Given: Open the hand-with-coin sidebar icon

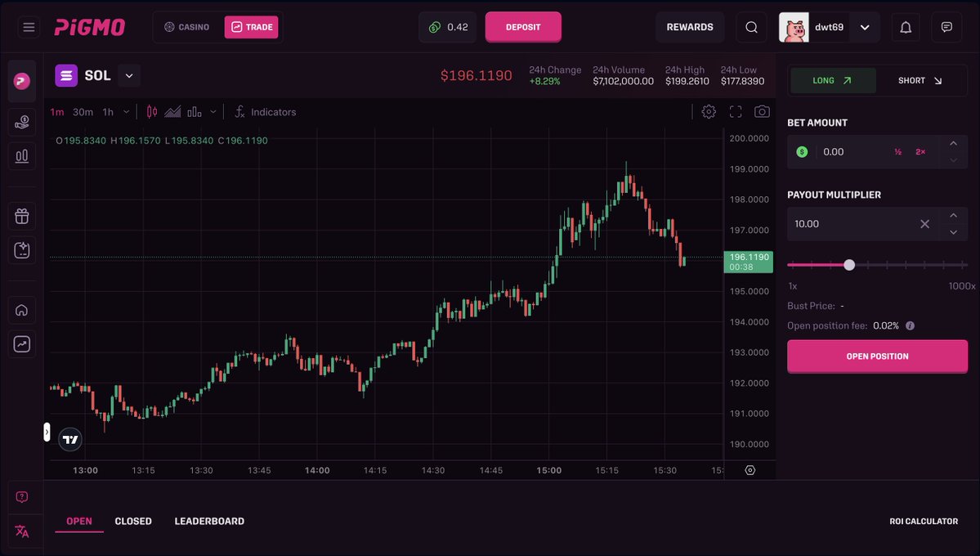Looking at the screenshot, I should click(22, 123).
